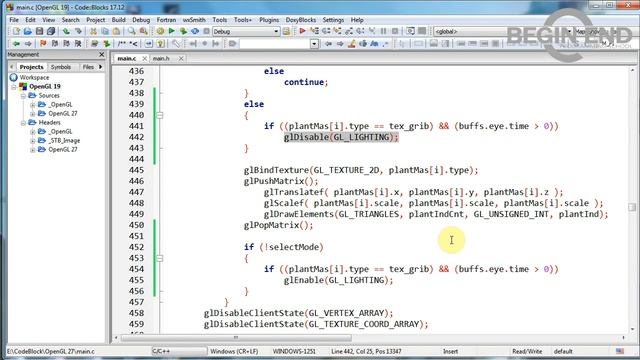Toggle highlight occurrences marker icon
This screenshot has width=640, height=360.
click(x=351, y=44)
